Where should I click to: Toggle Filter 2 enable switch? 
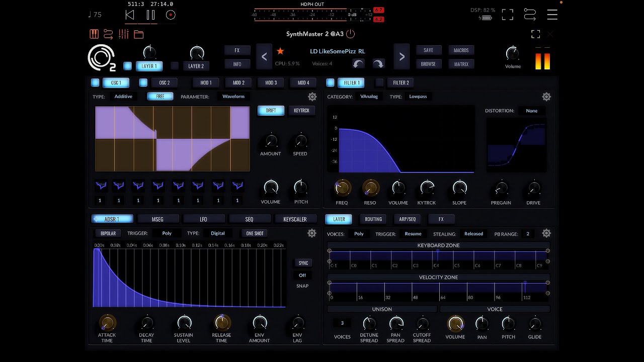(380, 82)
